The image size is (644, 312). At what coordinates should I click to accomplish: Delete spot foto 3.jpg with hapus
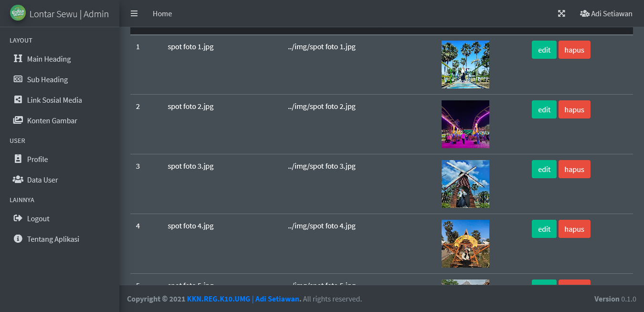tap(574, 169)
